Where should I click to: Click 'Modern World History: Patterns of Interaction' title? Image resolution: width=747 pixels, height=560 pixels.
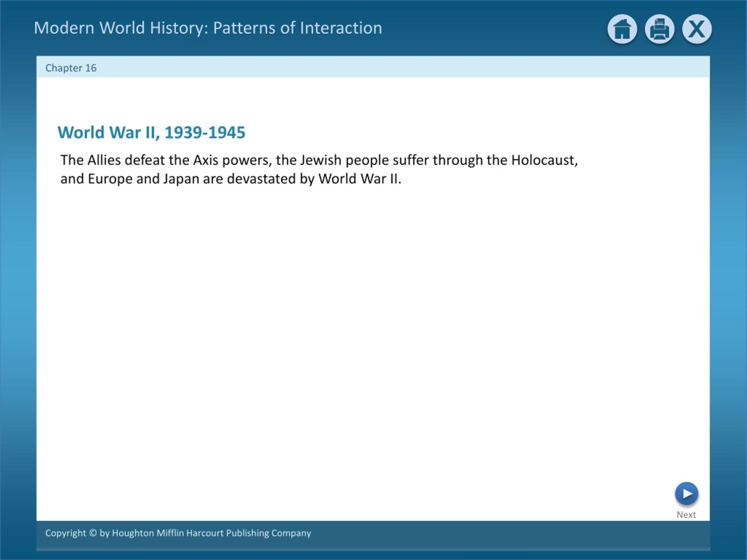coord(208,28)
